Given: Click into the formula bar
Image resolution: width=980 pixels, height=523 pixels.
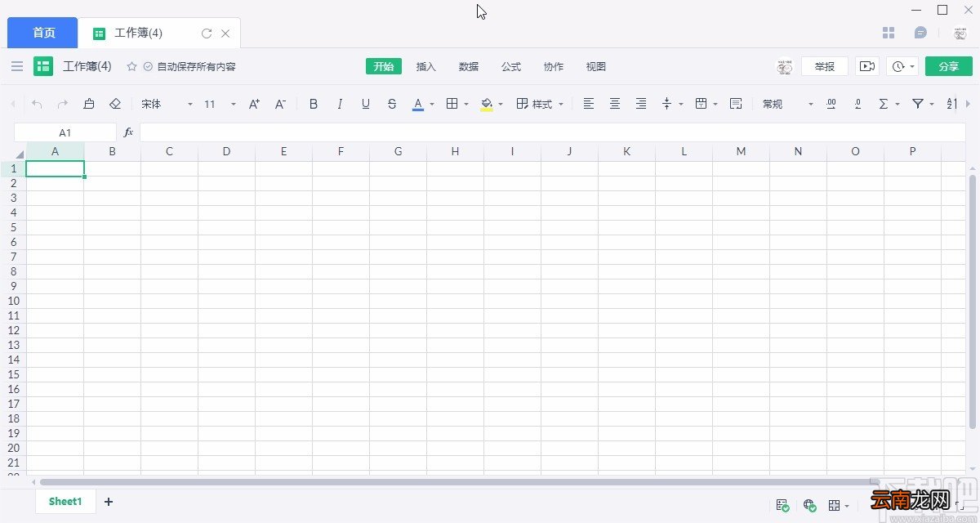Looking at the screenshot, I should (552, 132).
